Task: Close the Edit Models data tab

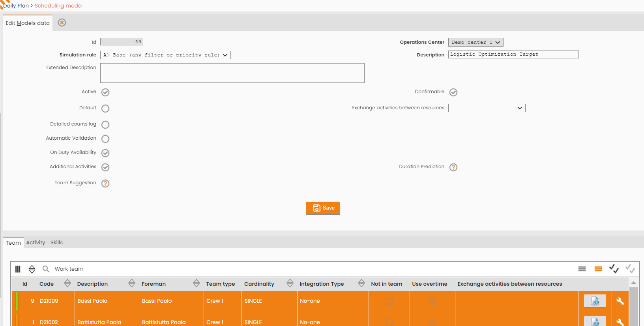Action: (62, 22)
